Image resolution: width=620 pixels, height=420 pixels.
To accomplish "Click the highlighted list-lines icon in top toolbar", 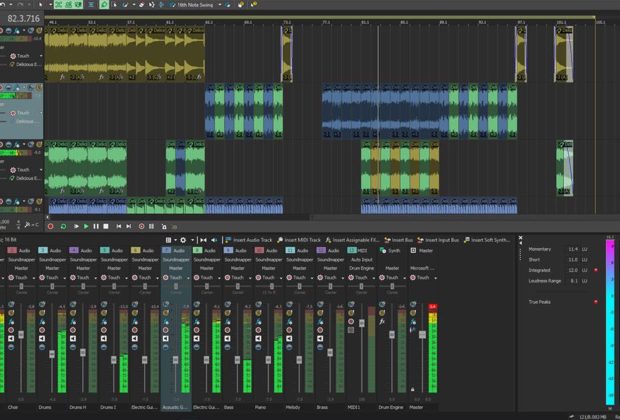I will 91,4.
